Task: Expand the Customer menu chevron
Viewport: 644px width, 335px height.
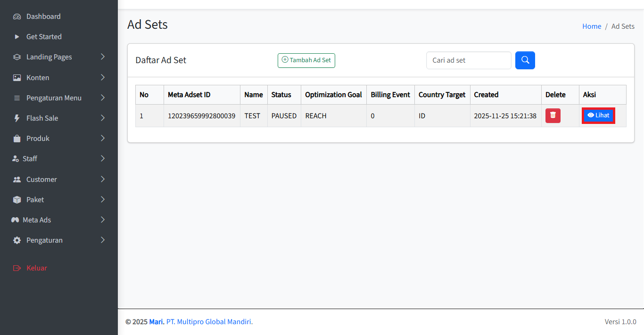Action: point(103,179)
